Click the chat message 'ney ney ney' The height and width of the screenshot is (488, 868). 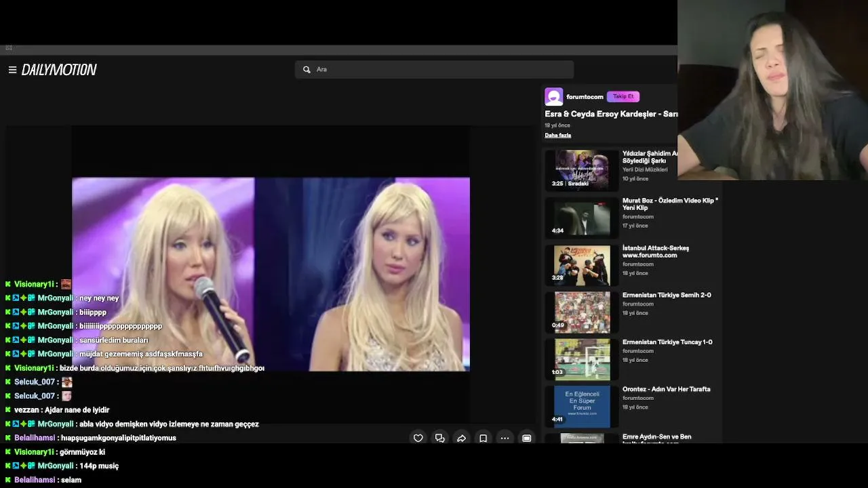99,298
